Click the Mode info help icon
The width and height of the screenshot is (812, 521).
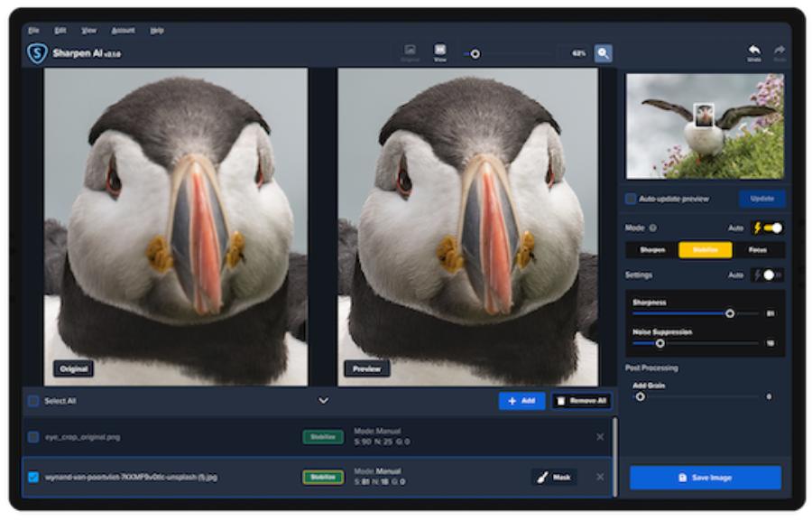tap(652, 228)
